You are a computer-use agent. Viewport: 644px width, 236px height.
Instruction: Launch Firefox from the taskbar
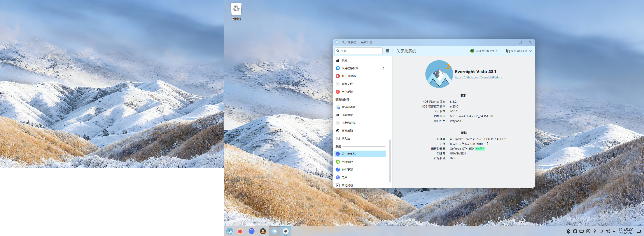pyautogui.click(x=240, y=231)
